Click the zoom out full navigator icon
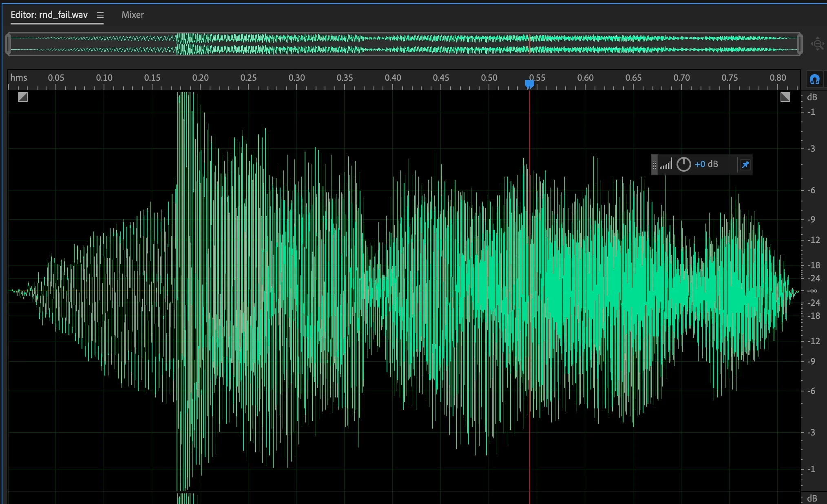 click(818, 44)
